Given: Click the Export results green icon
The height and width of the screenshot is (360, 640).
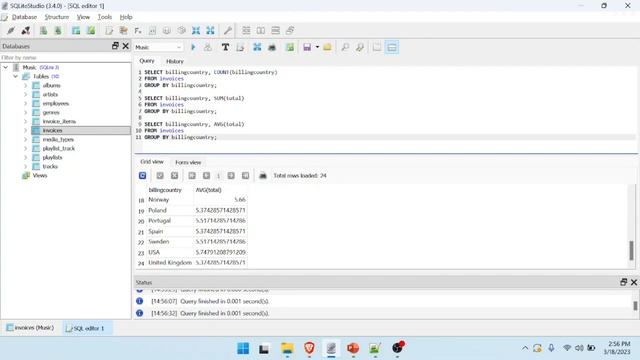Looking at the screenshot, I should point(290,47).
